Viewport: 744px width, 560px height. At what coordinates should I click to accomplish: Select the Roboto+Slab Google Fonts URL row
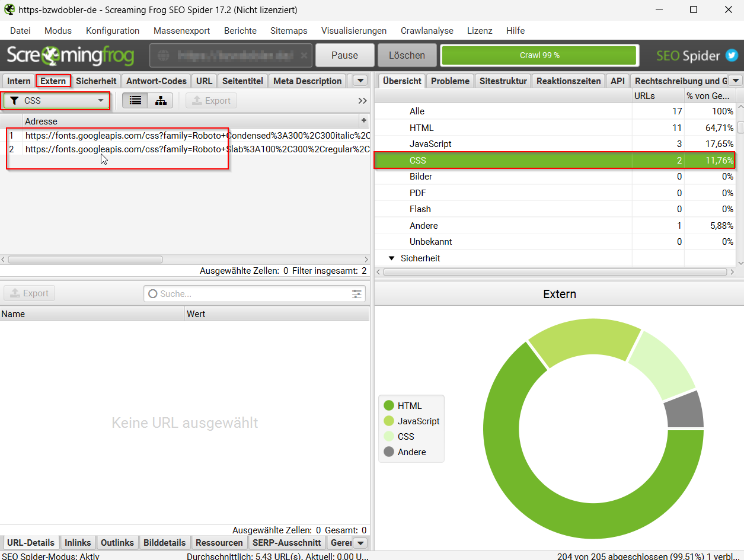point(184,149)
